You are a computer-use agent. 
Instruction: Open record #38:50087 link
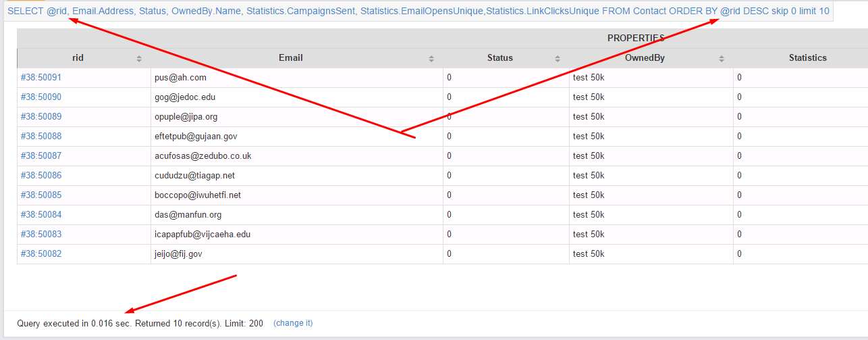tap(41, 155)
